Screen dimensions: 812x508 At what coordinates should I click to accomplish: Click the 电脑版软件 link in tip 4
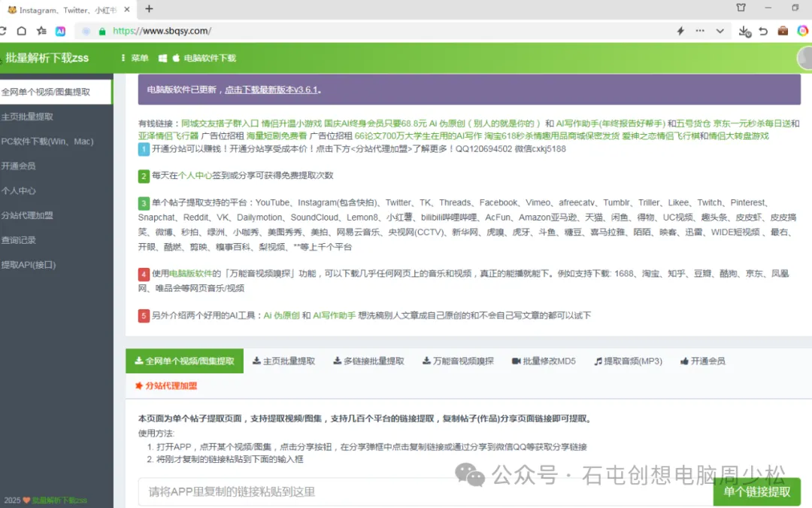pyautogui.click(x=190, y=274)
